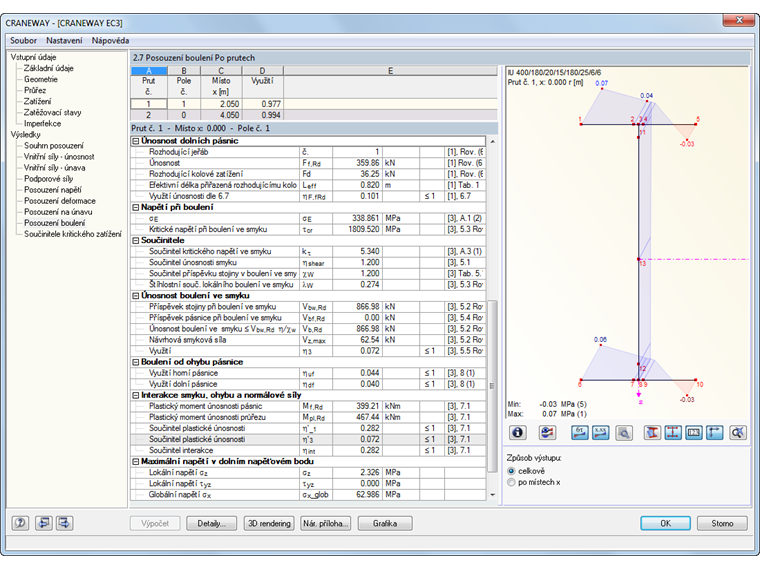Viewport: 760px width, 570px height.
Task: Go to the next table icon
Action: click(x=65, y=523)
